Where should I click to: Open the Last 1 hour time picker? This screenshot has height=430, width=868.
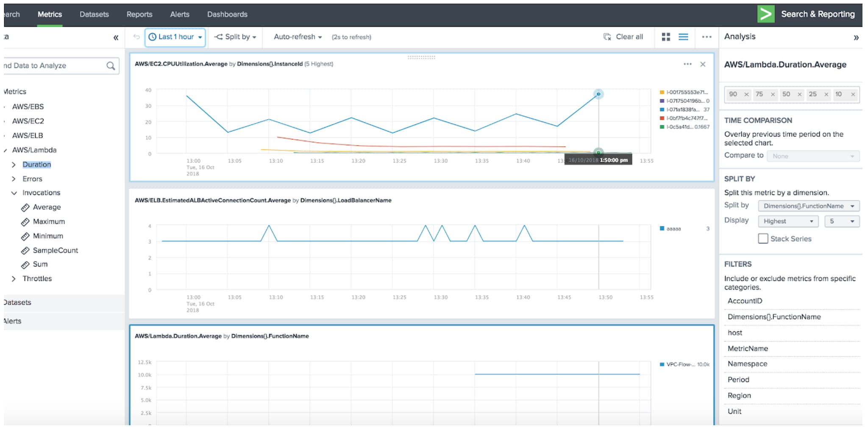[175, 37]
